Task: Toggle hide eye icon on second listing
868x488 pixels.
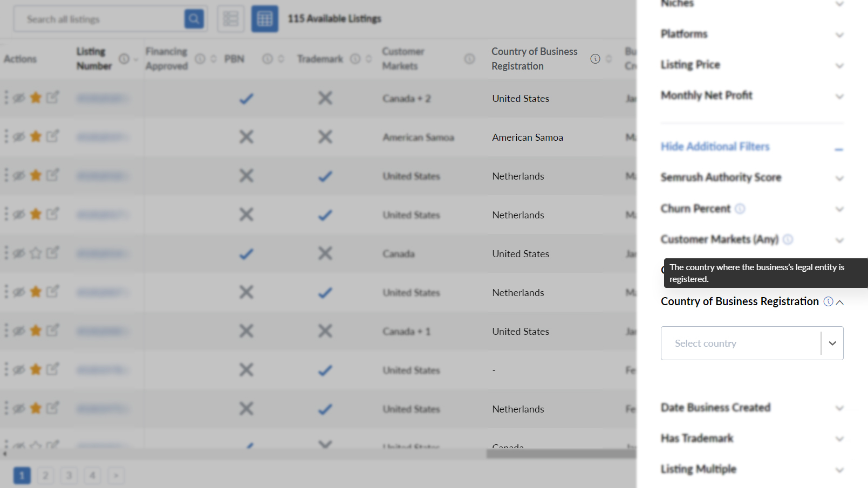Action: click(19, 136)
